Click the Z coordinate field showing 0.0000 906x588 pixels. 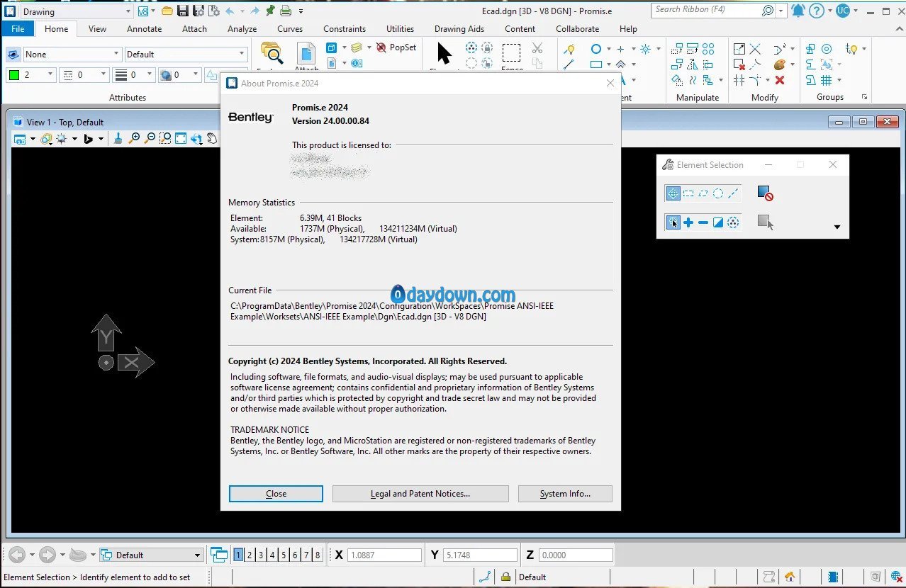[576, 555]
